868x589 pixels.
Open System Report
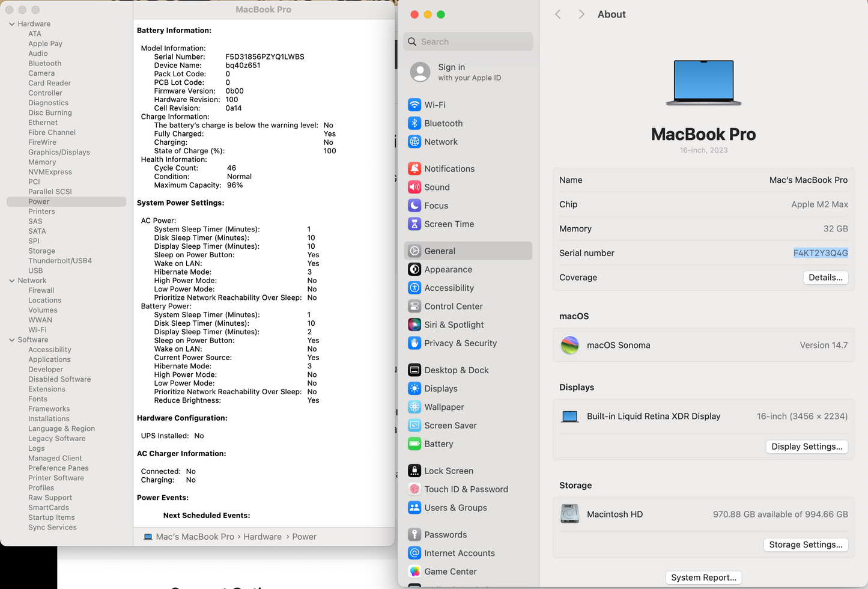(703, 577)
